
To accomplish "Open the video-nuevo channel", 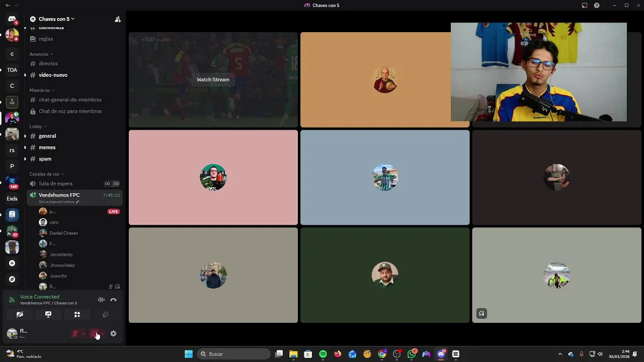I will [x=74, y=75].
